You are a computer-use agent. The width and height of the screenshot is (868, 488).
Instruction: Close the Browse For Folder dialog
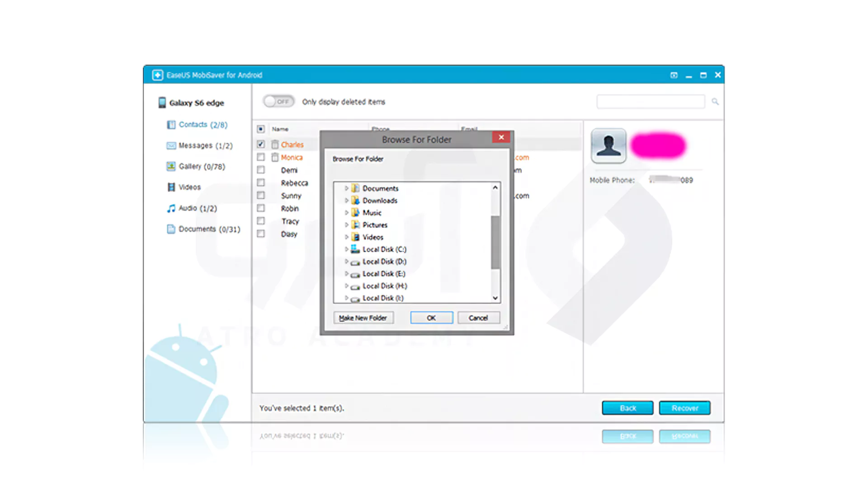tap(501, 137)
